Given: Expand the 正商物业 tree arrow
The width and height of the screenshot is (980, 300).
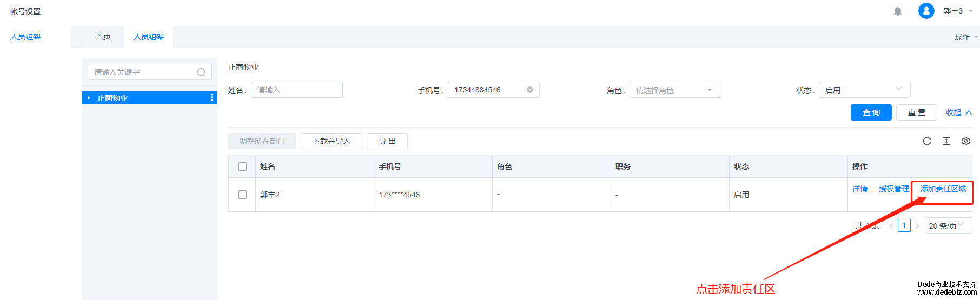Looking at the screenshot, I should [x=89, y=98].
